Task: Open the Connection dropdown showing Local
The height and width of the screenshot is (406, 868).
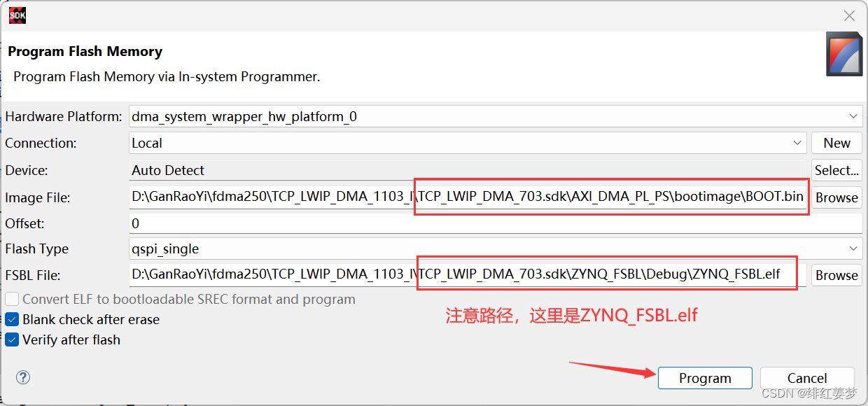Action: click(799, 143)
